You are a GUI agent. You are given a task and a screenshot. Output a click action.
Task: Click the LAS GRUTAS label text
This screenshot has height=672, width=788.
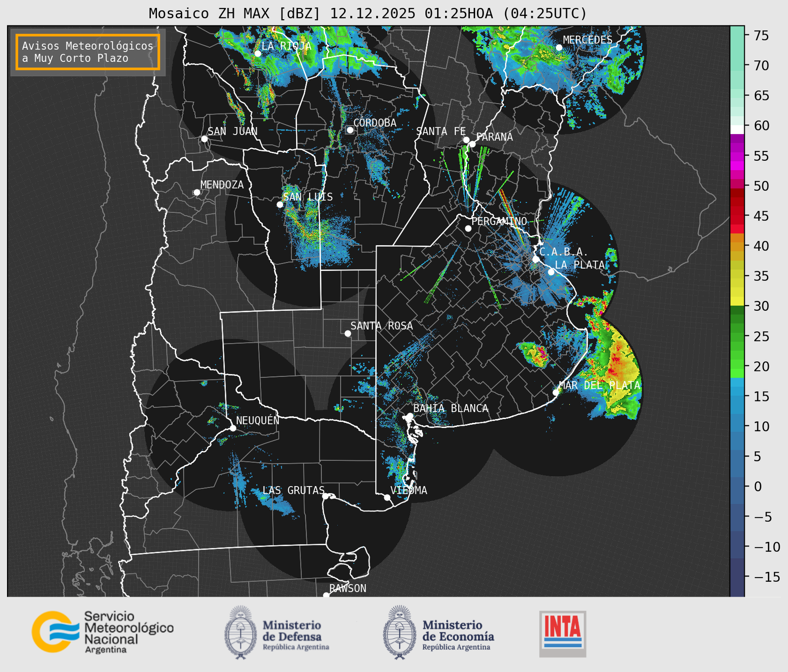click(293, 490)
